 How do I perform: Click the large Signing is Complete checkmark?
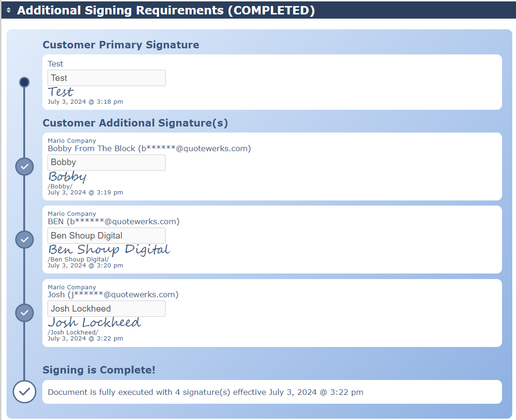click(x=25, y=392)
